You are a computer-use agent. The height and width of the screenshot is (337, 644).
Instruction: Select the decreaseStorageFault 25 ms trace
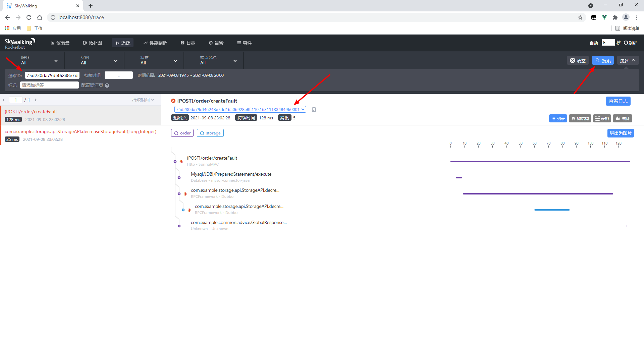[80, 135]
